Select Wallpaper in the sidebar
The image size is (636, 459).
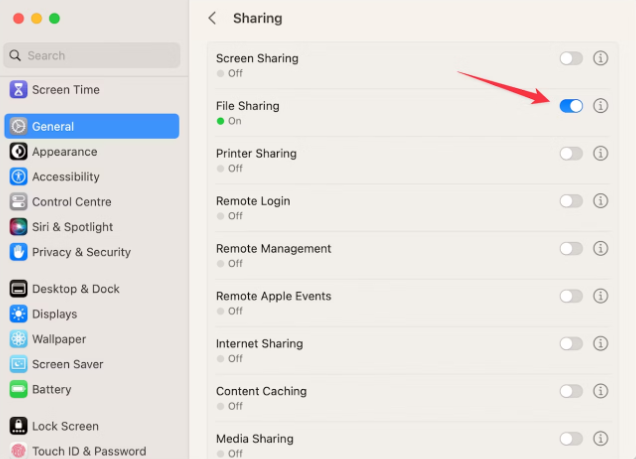pos(92,339)
